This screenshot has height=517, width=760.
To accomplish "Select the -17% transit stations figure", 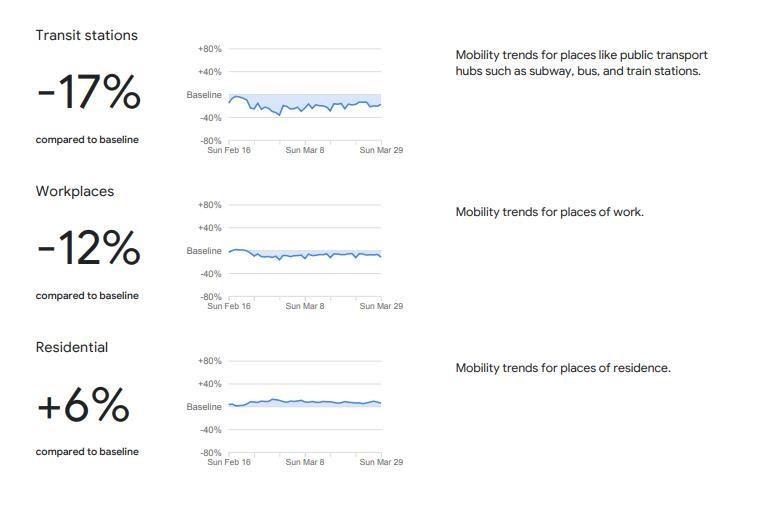I will [x=89, y=93].
